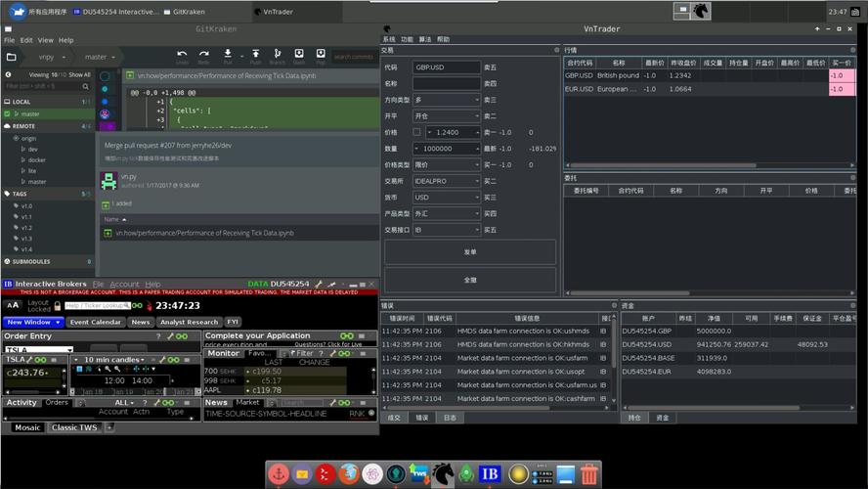Open the repository folder icon in GitKraken

click(x=11, y=57)
